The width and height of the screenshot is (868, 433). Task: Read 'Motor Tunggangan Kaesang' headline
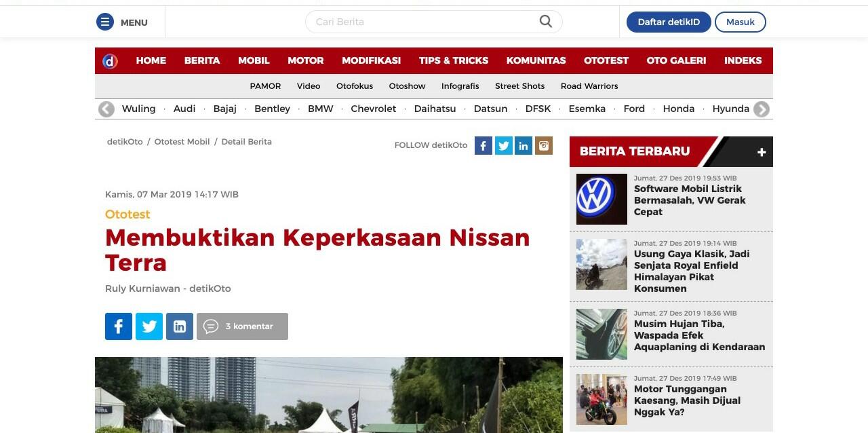pyautogui.click(x=687, y=400)
